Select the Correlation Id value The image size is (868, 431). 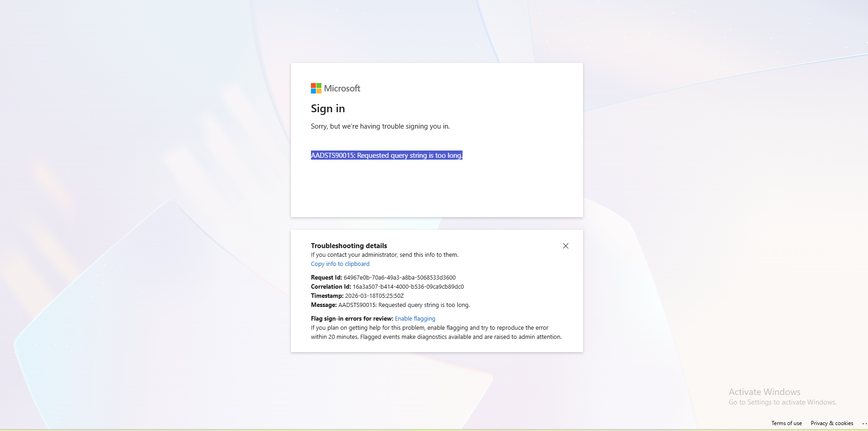408,286
